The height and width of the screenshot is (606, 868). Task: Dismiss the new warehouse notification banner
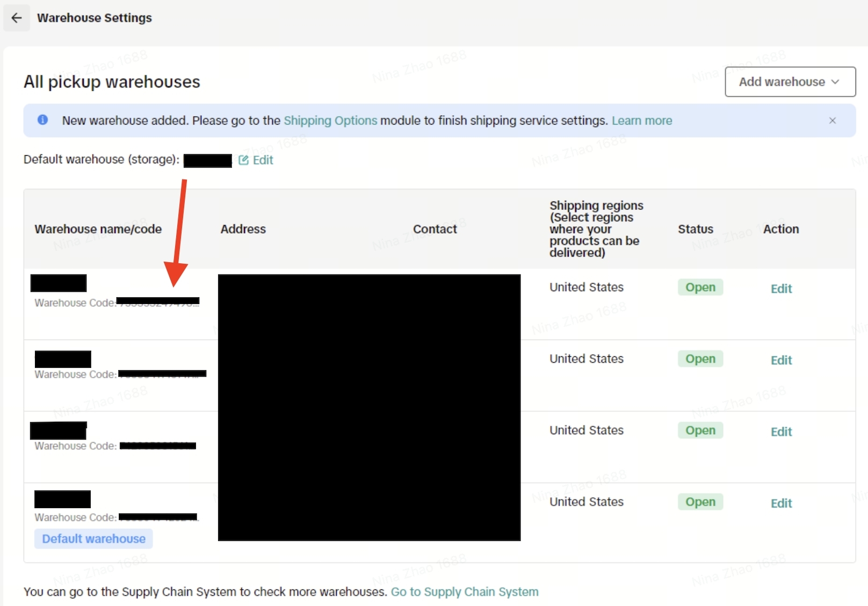[x=832, y=120]
